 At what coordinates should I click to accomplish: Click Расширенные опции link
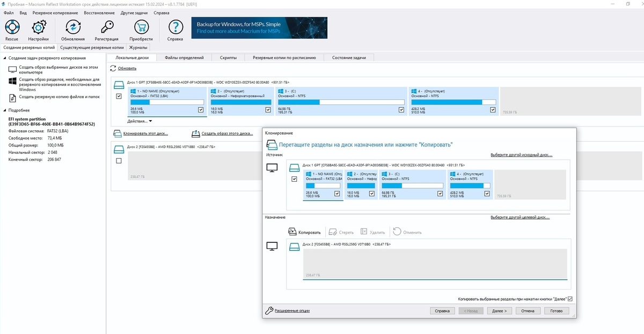point(292,310)
